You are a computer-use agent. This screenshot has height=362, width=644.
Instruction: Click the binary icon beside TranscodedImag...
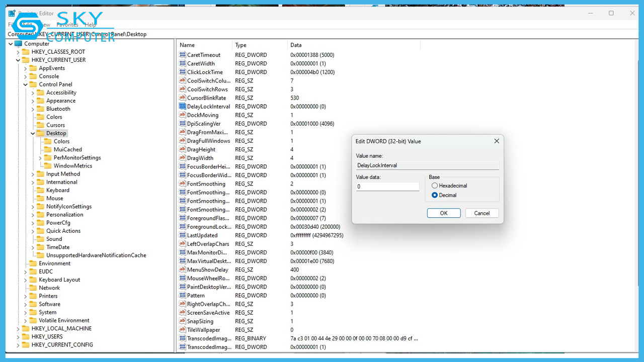click(182, 338)
